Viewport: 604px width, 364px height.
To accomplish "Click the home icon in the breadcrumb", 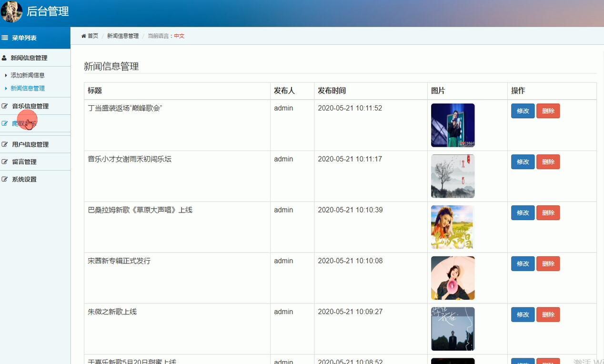I will (x=84, y=36).
